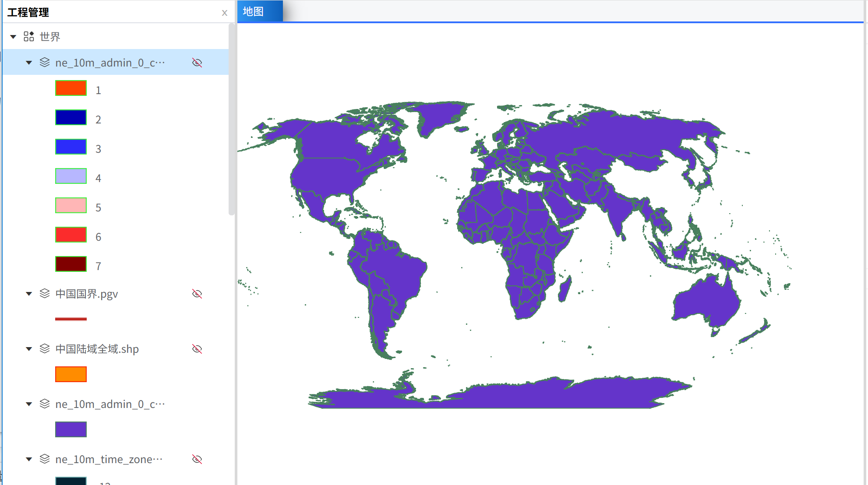The height and width of the screenshot is (485, 868).
Task: Click layer stack icon beside 中国国界.pgv
Action: 45,293
